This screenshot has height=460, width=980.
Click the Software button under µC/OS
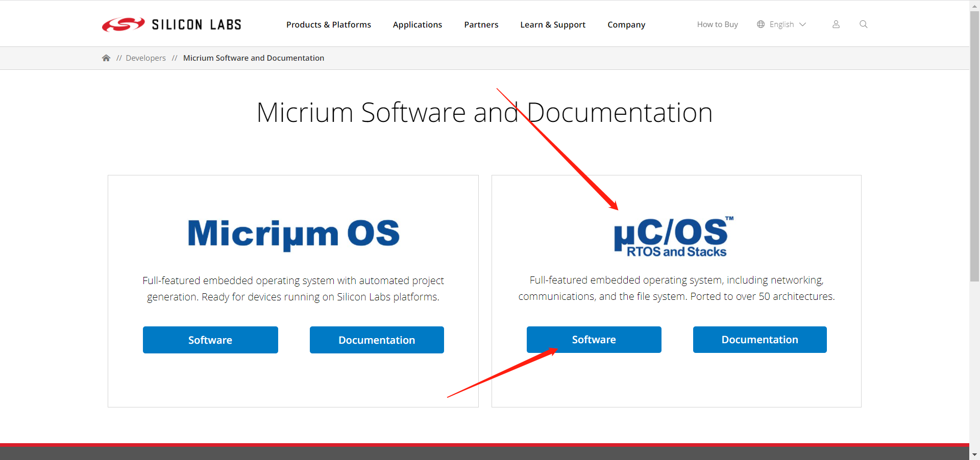click(x=594, y=340)
